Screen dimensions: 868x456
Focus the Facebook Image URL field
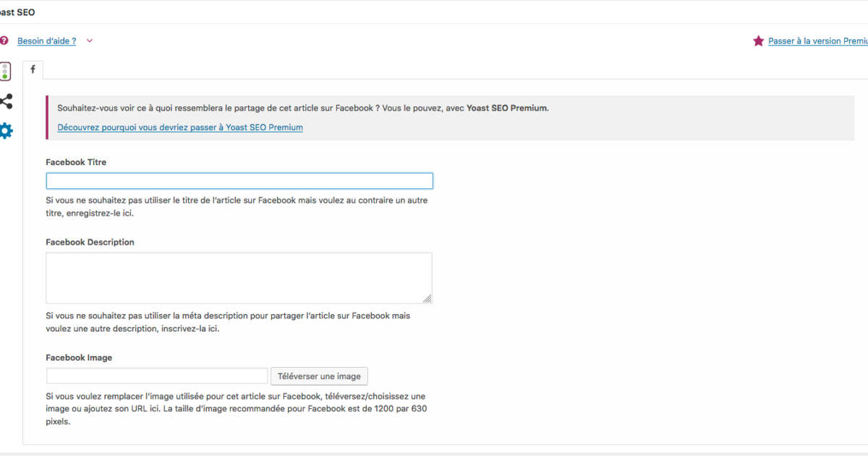point(157,376)
